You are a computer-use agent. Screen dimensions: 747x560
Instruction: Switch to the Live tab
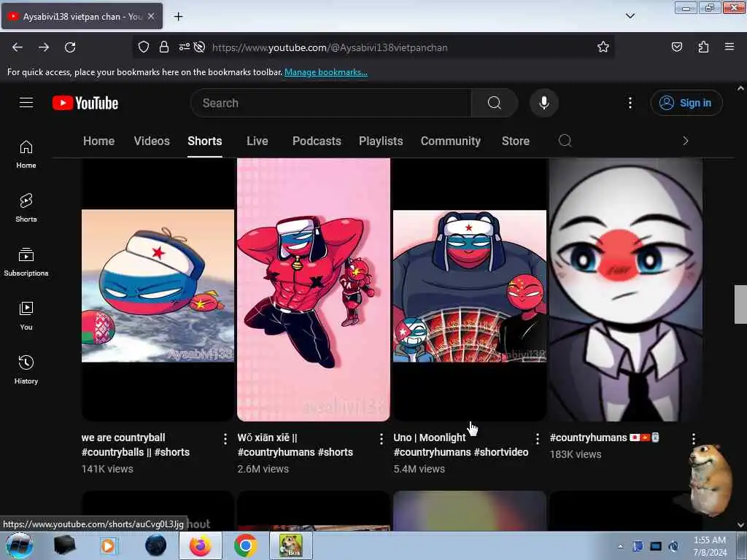tap(258, 141)
